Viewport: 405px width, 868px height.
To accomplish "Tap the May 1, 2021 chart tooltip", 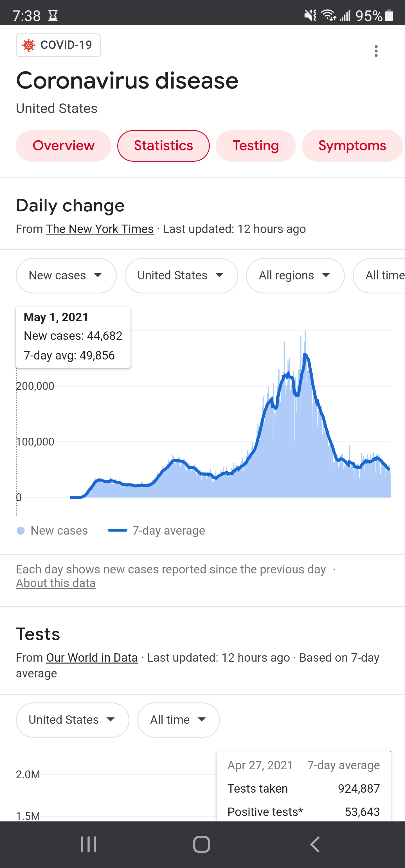I will [73, 337].
